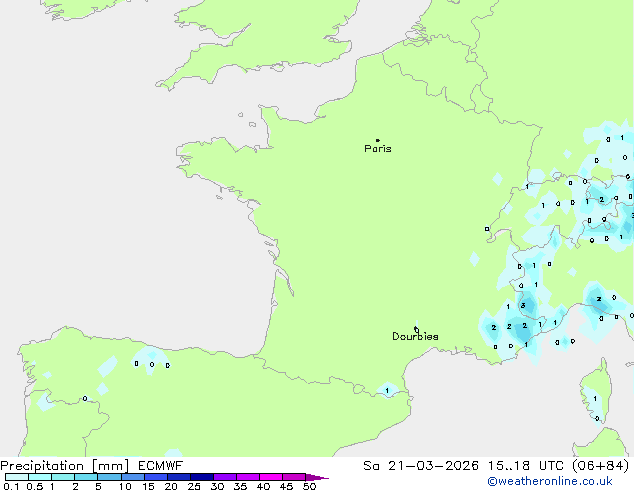
Task: Select the 35 mm purple legend swatch
Action: (x=248, y=478)
